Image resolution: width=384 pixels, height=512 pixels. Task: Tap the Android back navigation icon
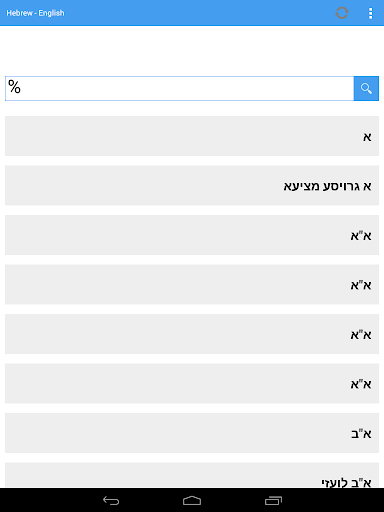tap(111, 500)
